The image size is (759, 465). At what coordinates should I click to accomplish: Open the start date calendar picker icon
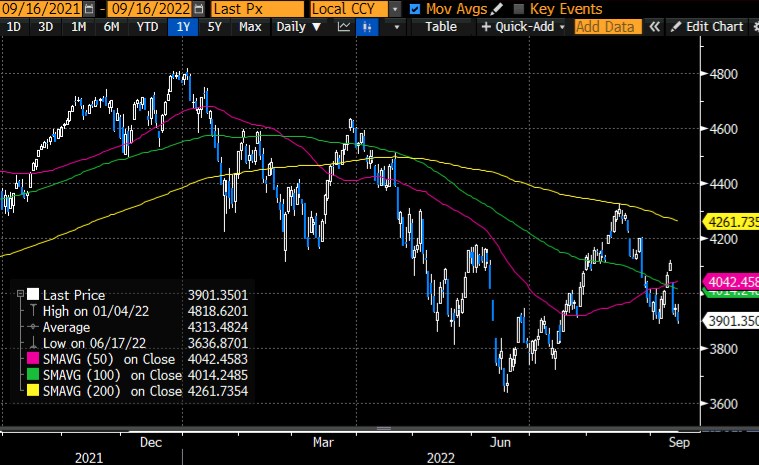[x=89, y=9]
